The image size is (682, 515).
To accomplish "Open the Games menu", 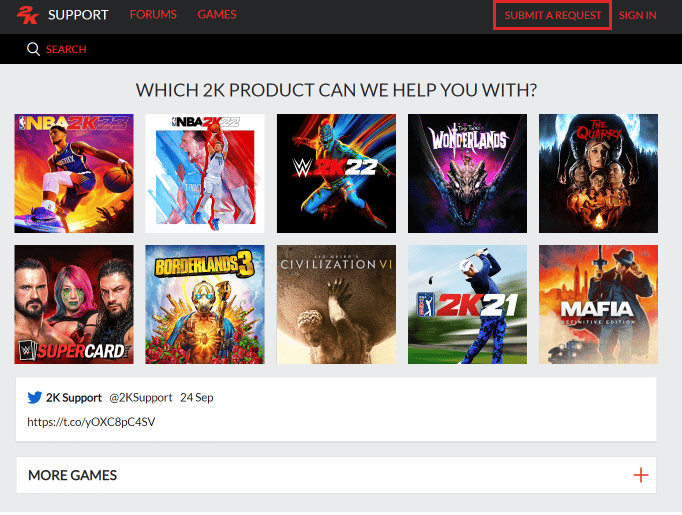I will tap(217, 15).
